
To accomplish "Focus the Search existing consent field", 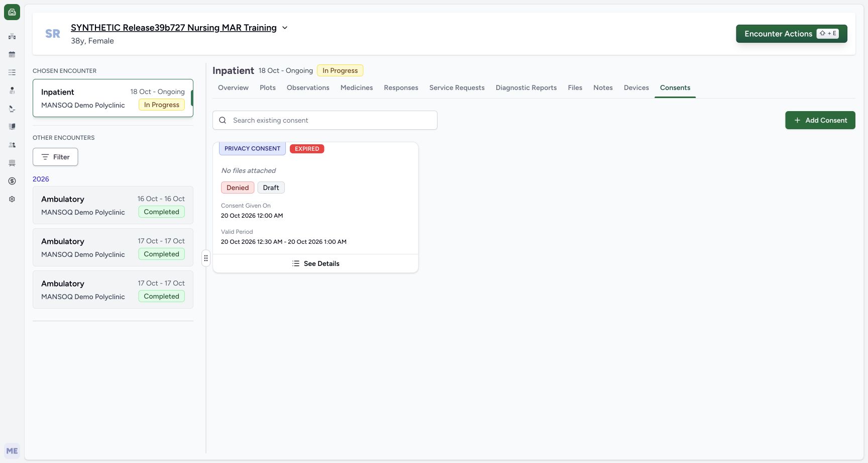I will pos(325,120).
